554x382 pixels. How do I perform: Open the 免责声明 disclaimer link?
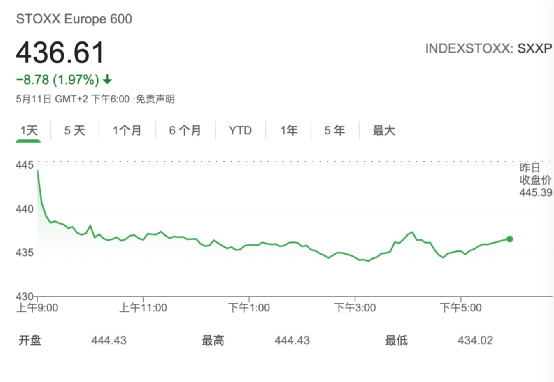(155, 99)
